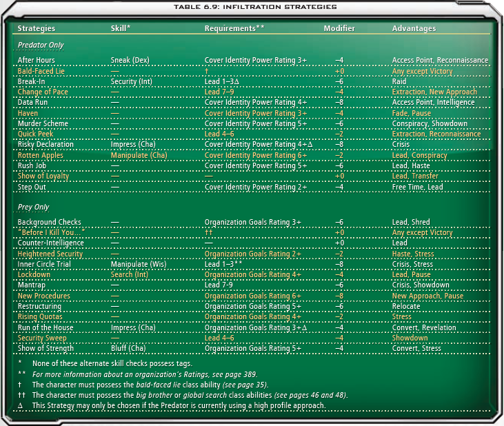Click the After Hours strategy row
This screenshot has width=504, height=426.
pyautogui.click(x=252, y=60)
